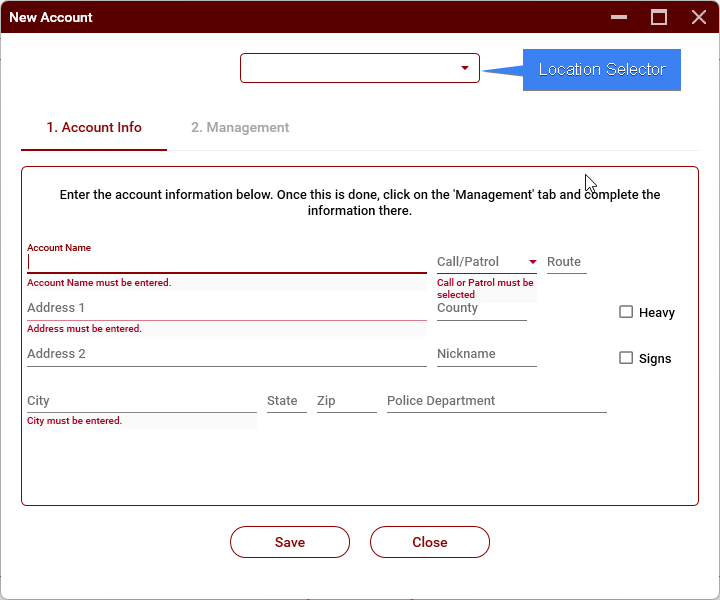The image size is (720, 600).
Task: Click the Zip field
Action: coord(346,401)
